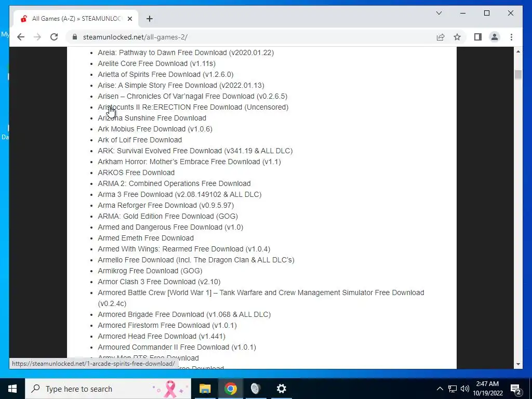Expand the tab search dropdown
The width and height of the screenshot is (532, 399).
pos(438,13)
